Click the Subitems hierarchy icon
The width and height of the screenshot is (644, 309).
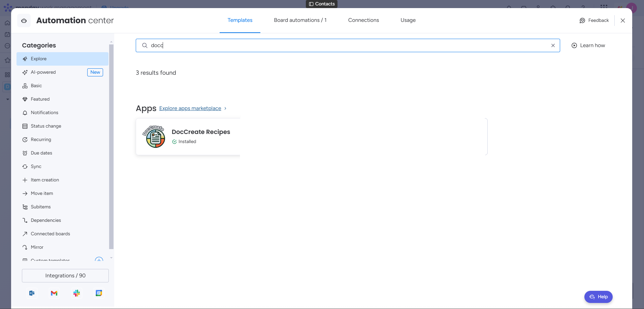[25, 207]
